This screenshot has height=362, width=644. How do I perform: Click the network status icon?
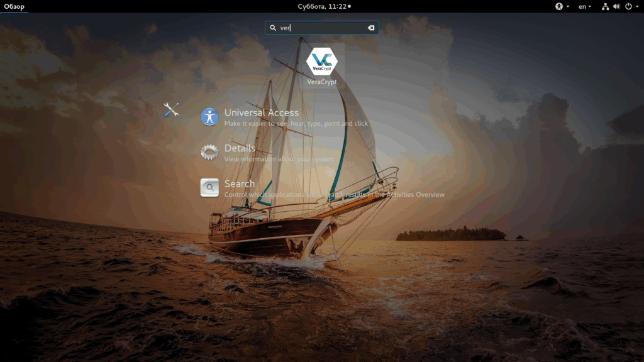[605, 6]
